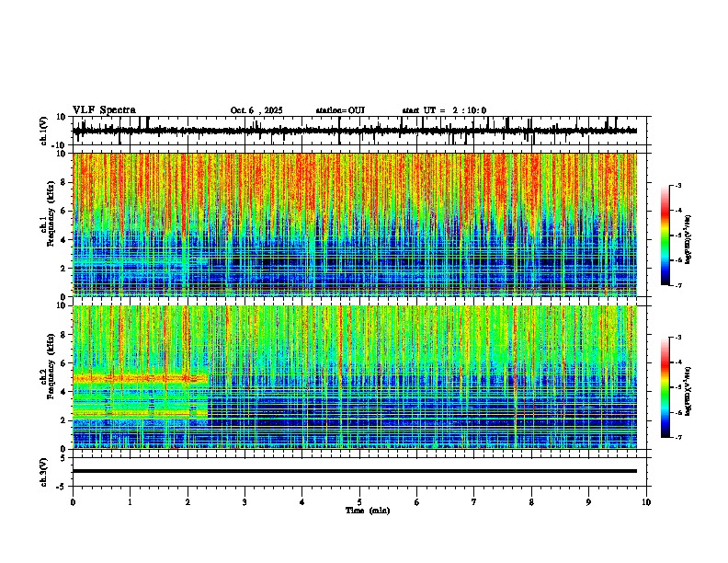Click the '-5' tick on ch.3(V) axis
Image resolution: width=728 pixels, height=563 pixels.
click(63, 486)
